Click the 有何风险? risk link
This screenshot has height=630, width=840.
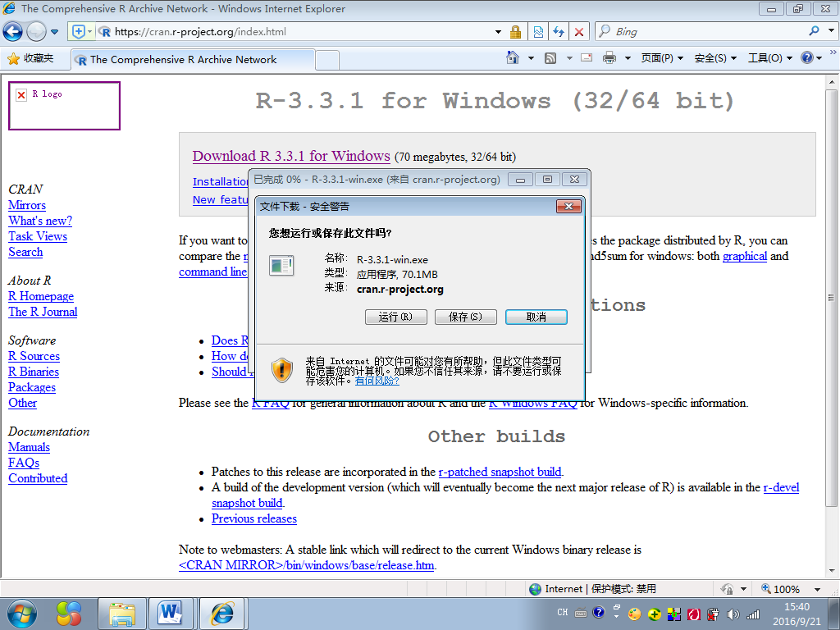pyautogui.click(x=377, y=381)
